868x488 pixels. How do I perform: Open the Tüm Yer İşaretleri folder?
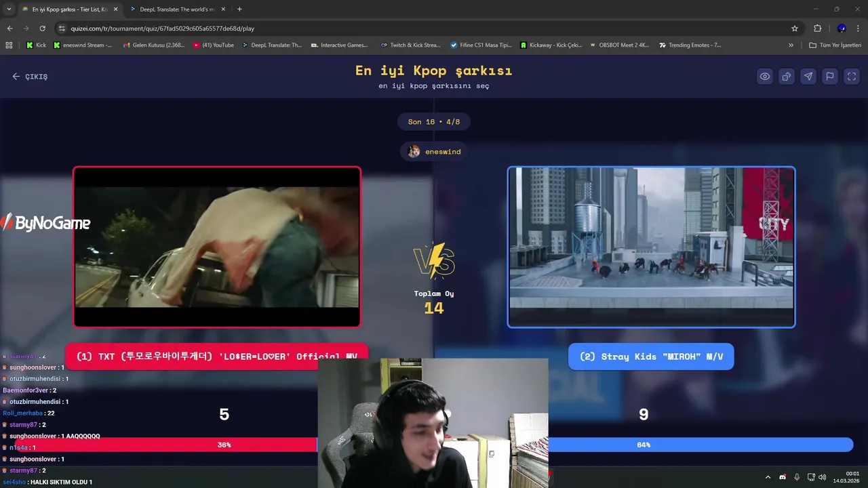(835, 45)
